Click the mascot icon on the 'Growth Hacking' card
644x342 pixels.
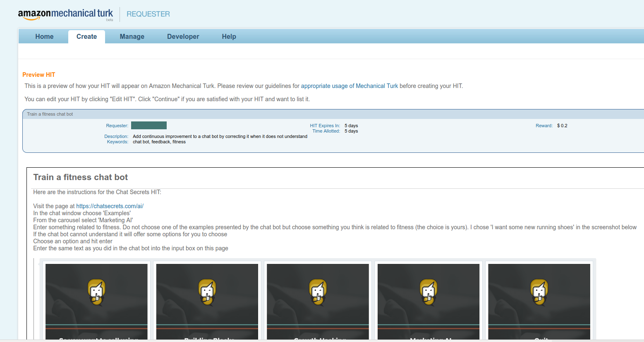(x=318, y=292)
